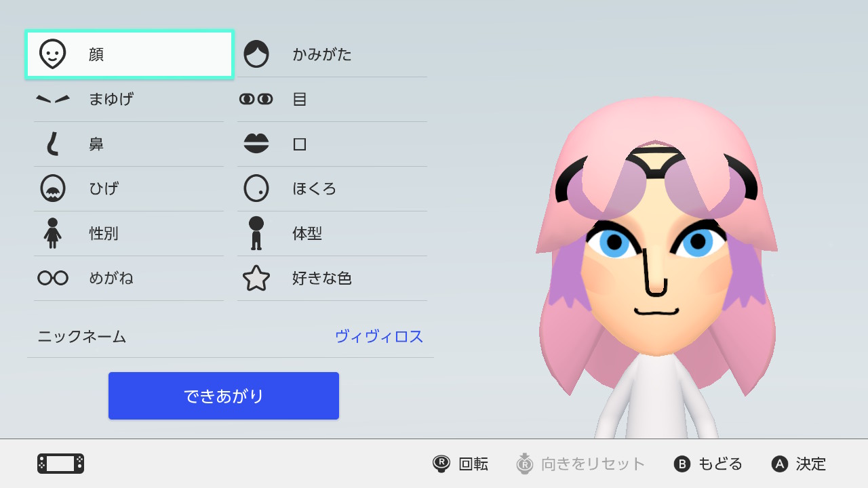Image resolution: width=868 pixels, height=488 pixels.
Task: Click the 向きをリセット reset orientation control
Action: [580, 464]
